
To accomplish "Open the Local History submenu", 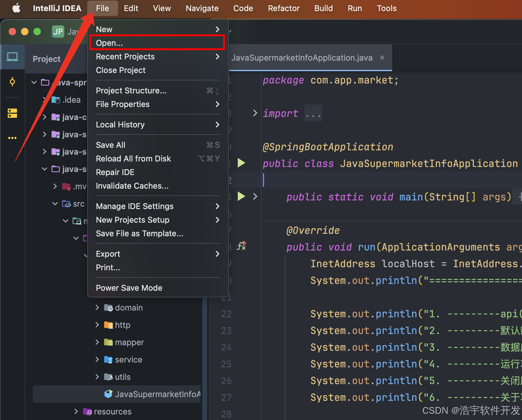I will pos(158,125).
